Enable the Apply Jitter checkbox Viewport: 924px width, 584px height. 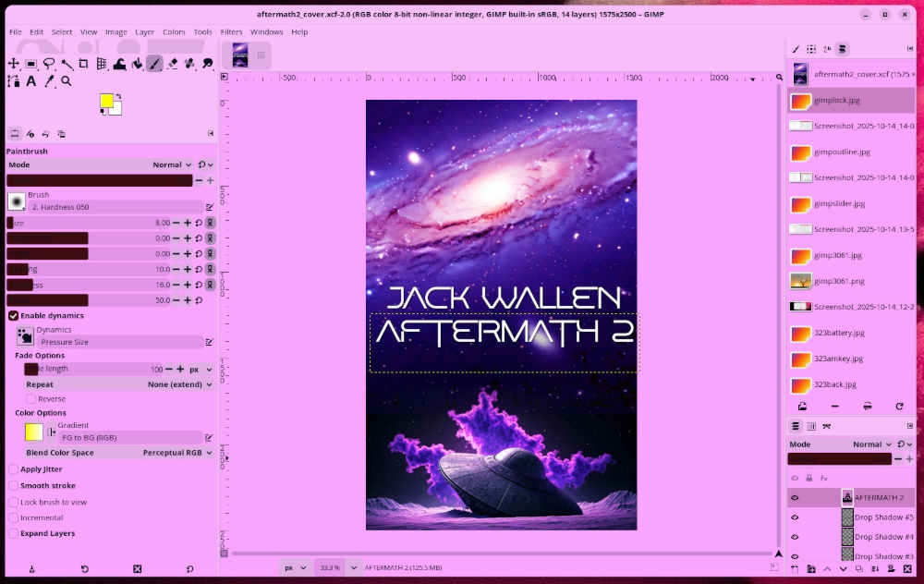14,469
